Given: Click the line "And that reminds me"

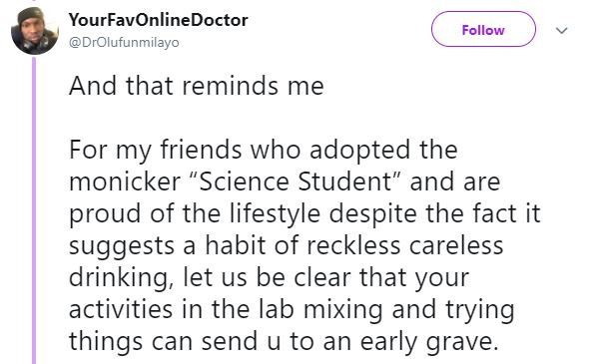Looking at the screenshot, I should click(197, 86).
